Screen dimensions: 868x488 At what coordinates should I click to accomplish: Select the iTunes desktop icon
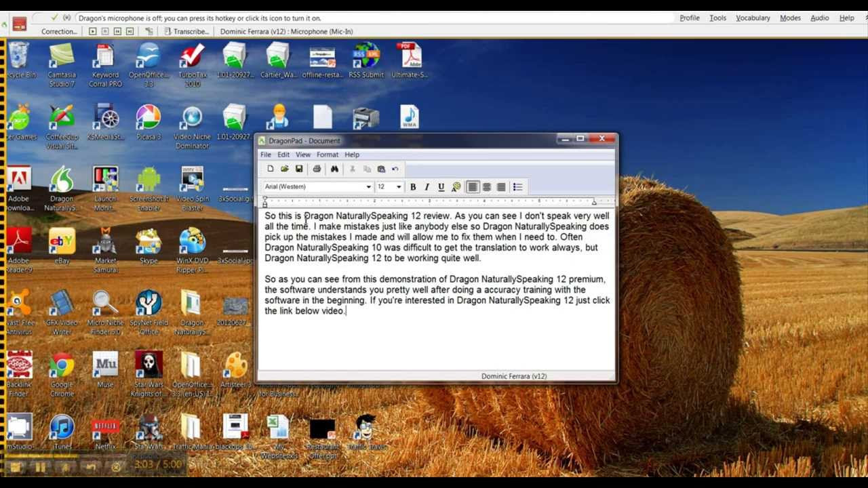click(x=62, y=432)
